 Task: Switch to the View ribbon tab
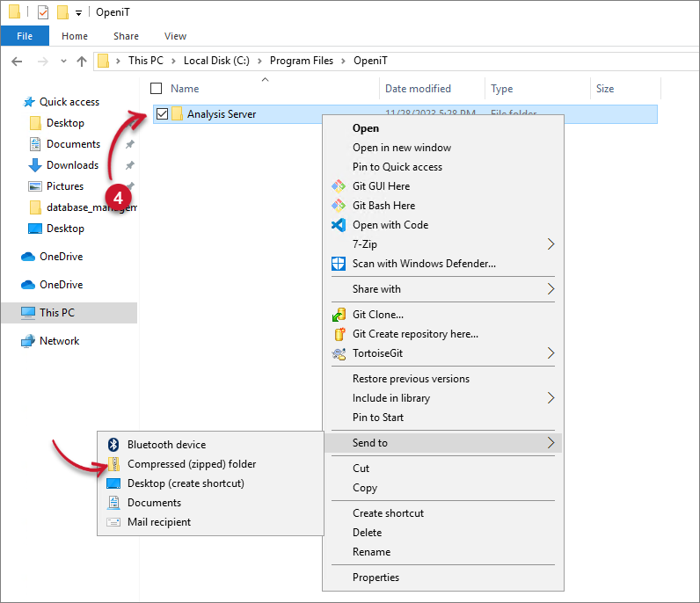(x=175, y=36)
